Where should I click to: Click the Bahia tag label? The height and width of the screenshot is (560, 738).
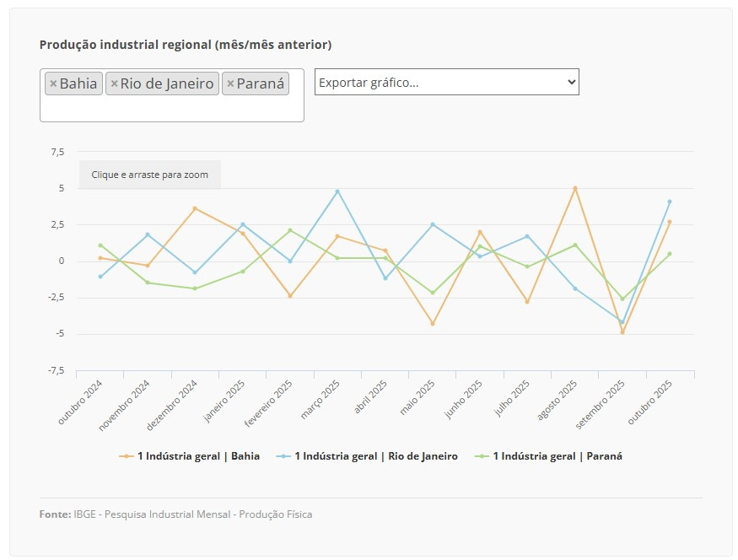pos(78,83)
